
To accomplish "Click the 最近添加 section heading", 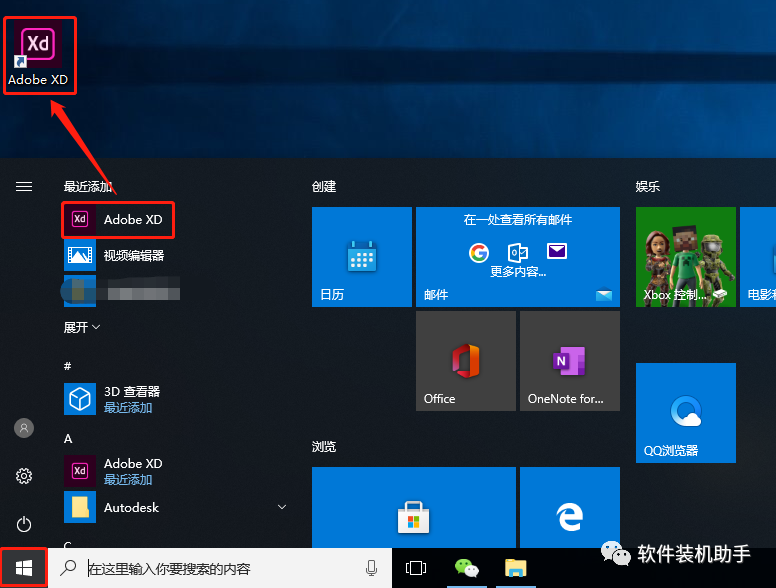I will pos(88,186).
